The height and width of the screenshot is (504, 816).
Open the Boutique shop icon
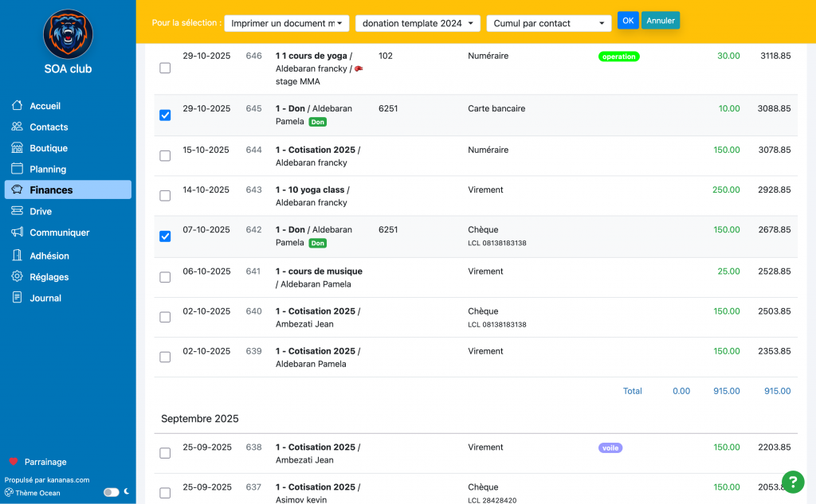pyautogui.click(x=17, y=148)
